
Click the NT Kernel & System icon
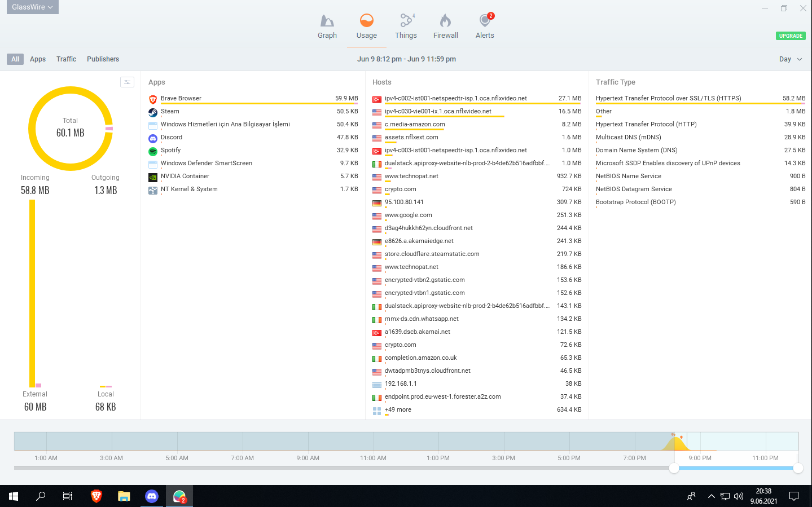153,189
